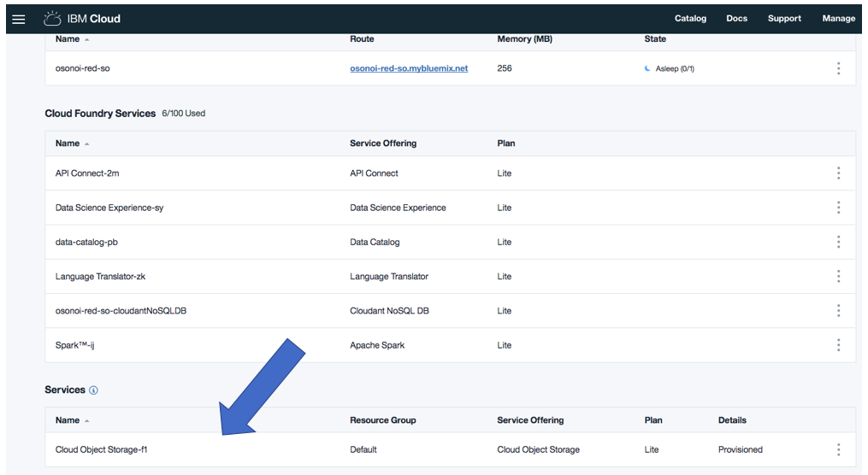This screenshot has width=868, height=475.
Task: Click the Plan header in Cloud Foundry Services
Action: point(506,144)
